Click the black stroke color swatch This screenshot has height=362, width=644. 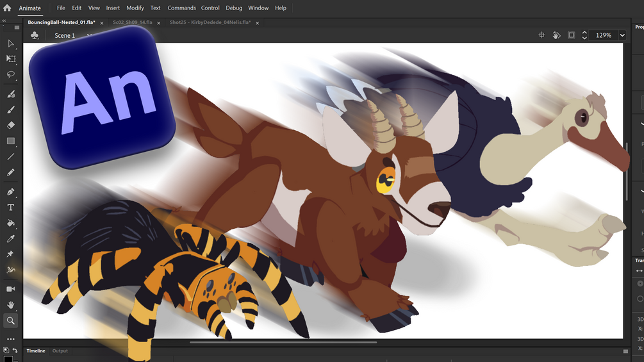[8, 359]
